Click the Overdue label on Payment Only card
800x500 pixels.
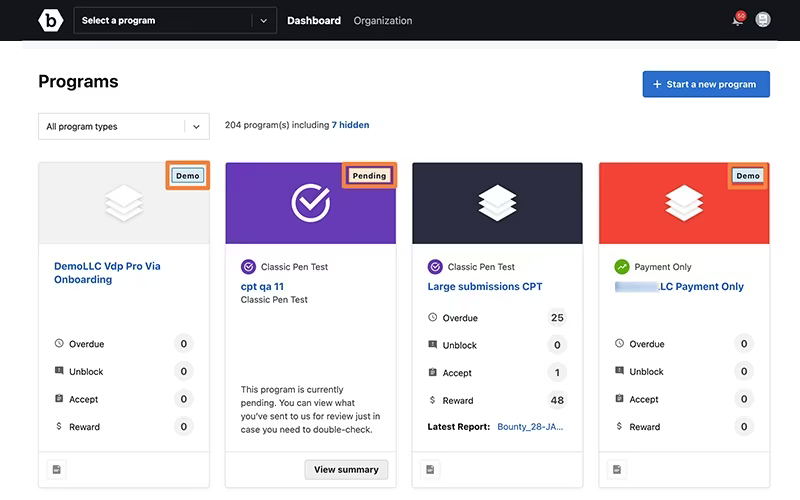pyautogui.click(x=646, y=344)
